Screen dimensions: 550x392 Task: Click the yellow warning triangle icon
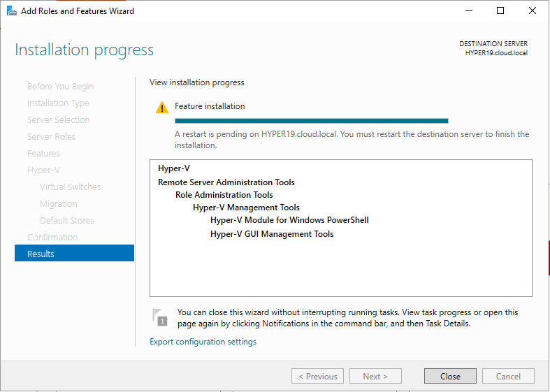point(162,108)
